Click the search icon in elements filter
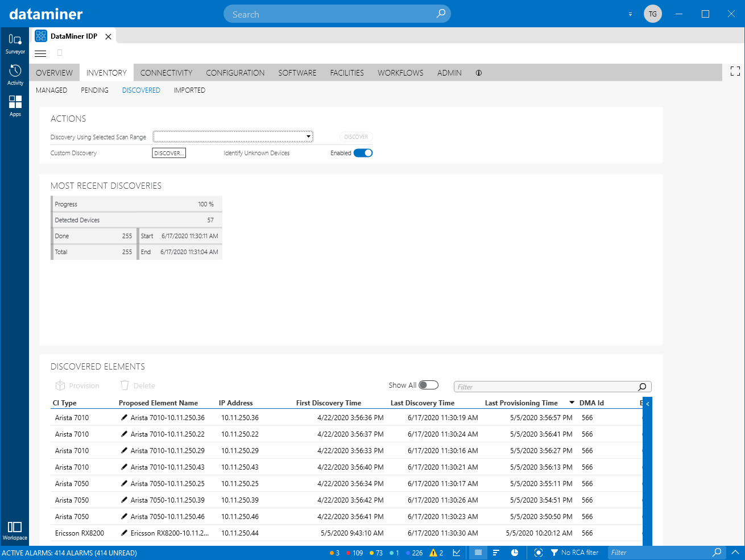 (642, 387)
